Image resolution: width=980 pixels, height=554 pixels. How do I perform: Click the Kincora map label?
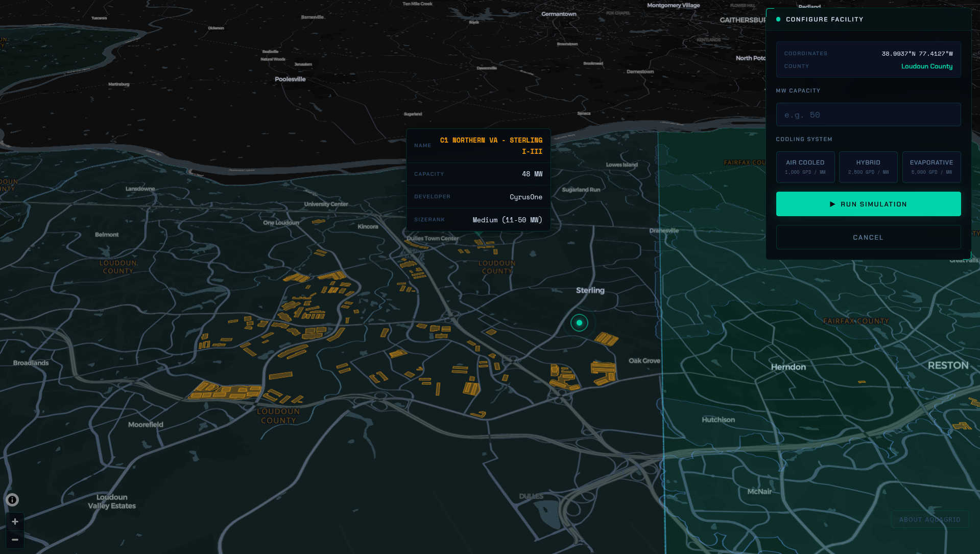368,227
